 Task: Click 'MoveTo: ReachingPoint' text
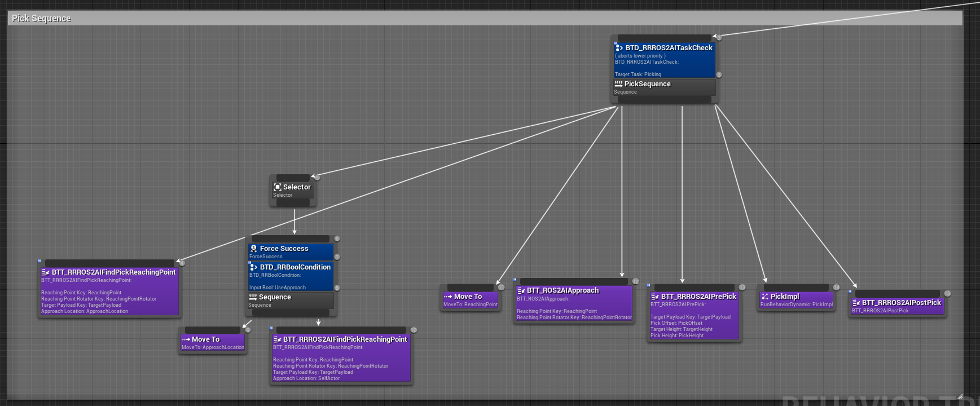471,304
